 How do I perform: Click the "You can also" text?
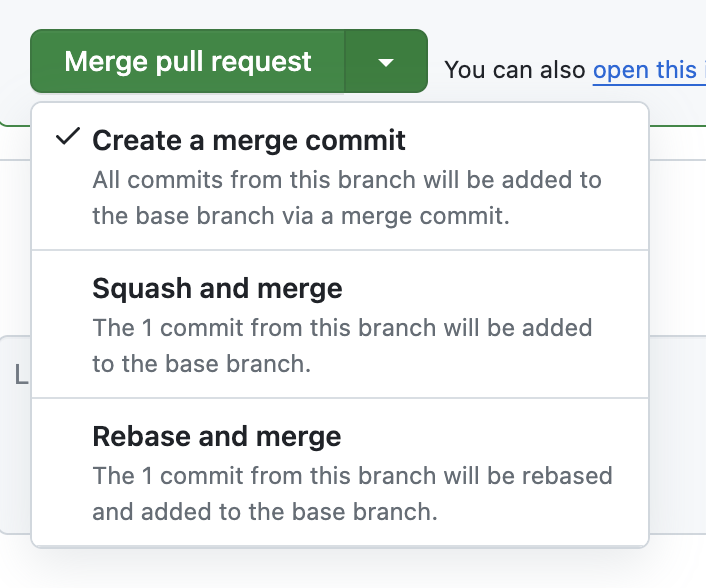tap(515, 69)
